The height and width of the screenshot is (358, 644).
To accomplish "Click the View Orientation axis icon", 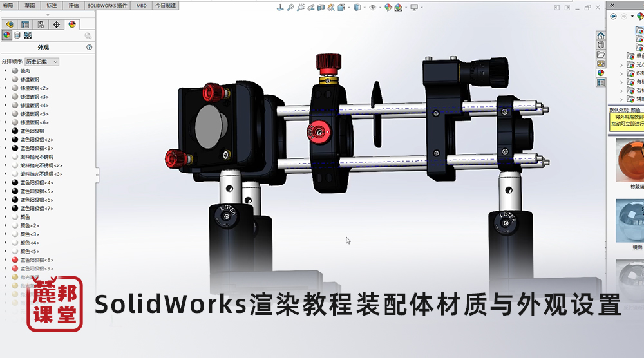I will point(280,7).
